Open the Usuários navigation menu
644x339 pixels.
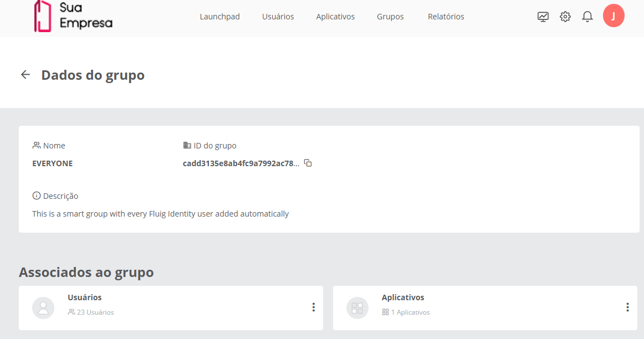tap(278, 17)
